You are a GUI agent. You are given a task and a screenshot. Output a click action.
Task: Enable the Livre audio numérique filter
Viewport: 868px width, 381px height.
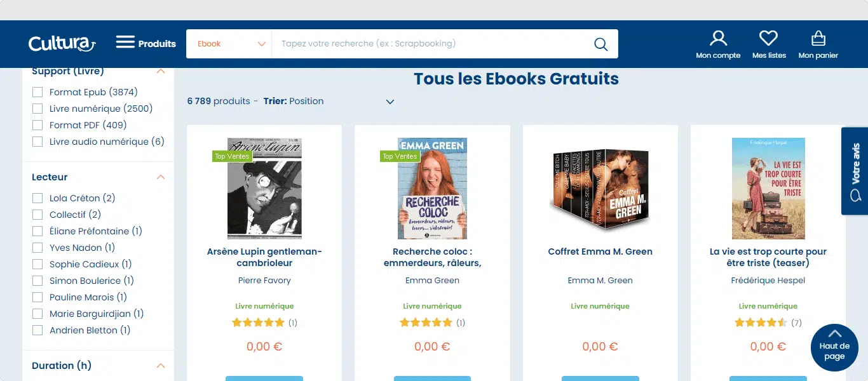tap(37, 142)
